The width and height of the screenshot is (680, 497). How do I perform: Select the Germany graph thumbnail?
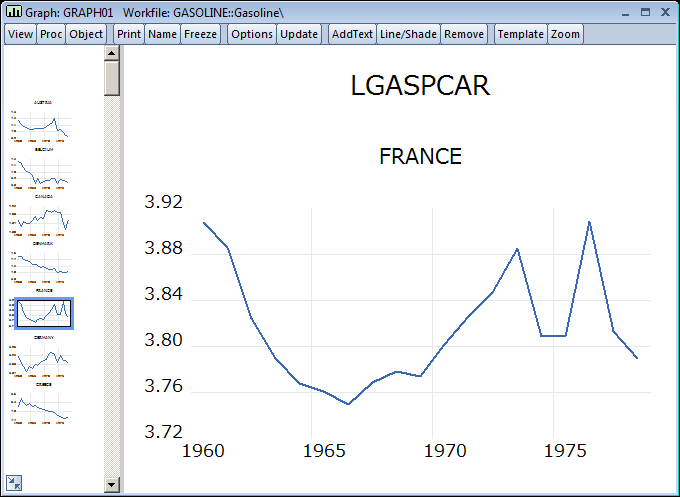point(42,356)
